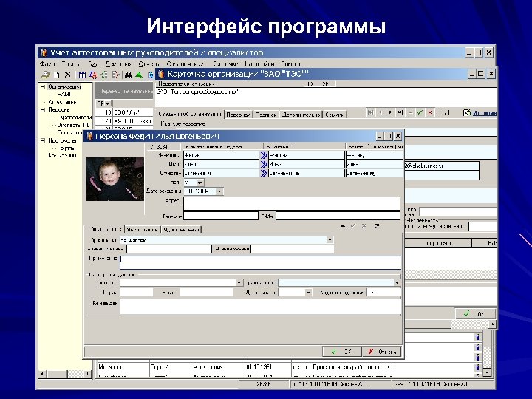
Task: Open the Документ dropdown in passport section
Action: click(x=239, y=282)
